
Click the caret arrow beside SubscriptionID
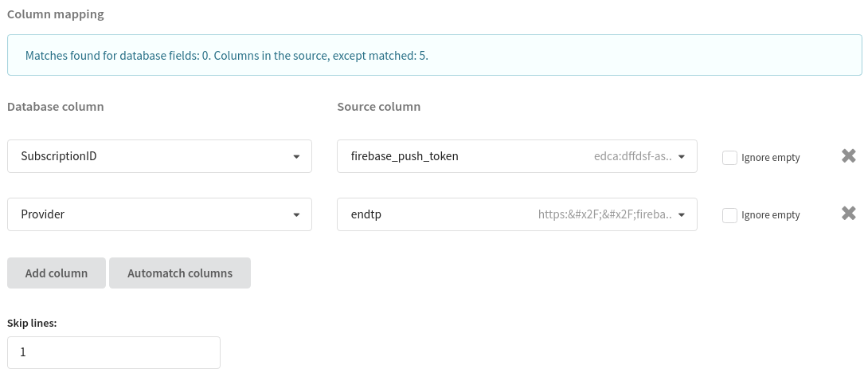[x=296, y=157]
